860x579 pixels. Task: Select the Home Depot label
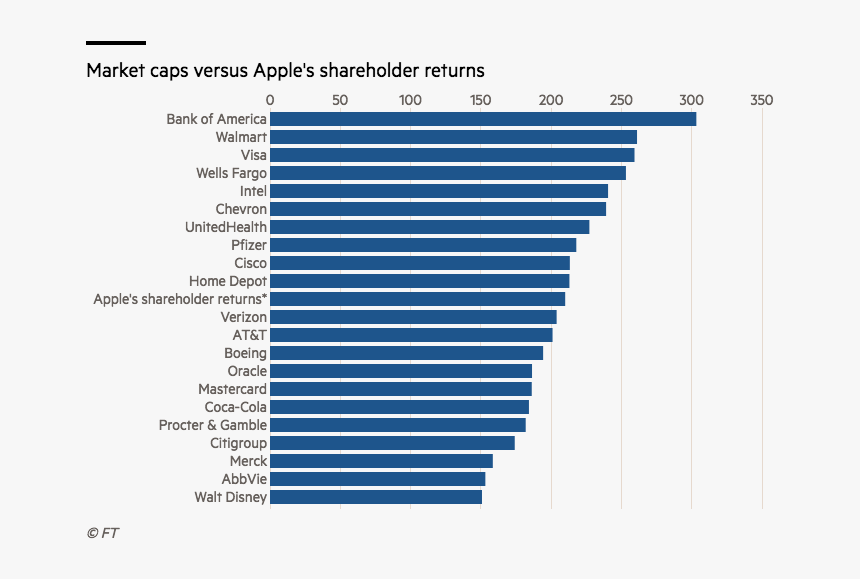(x=228, y=281)
